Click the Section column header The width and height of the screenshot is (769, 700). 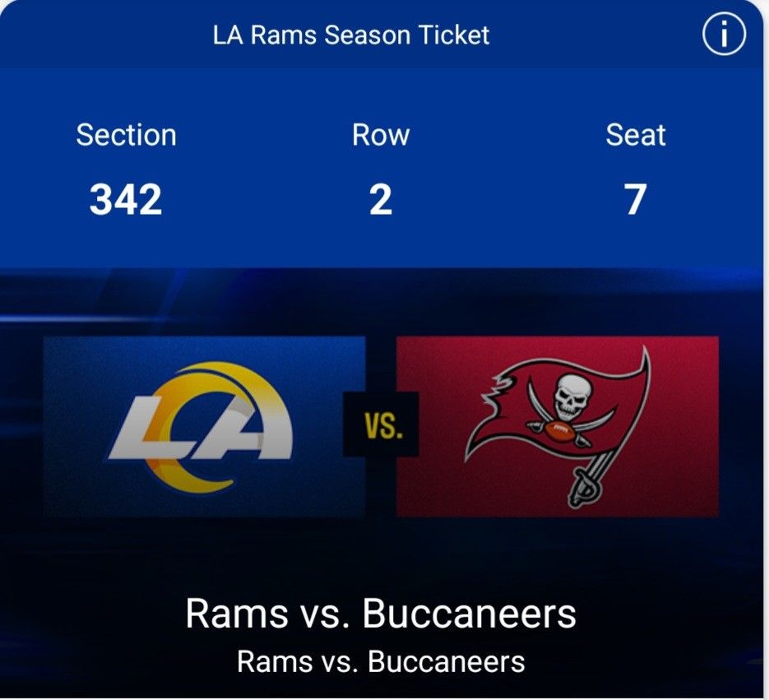tap(127, 135)
